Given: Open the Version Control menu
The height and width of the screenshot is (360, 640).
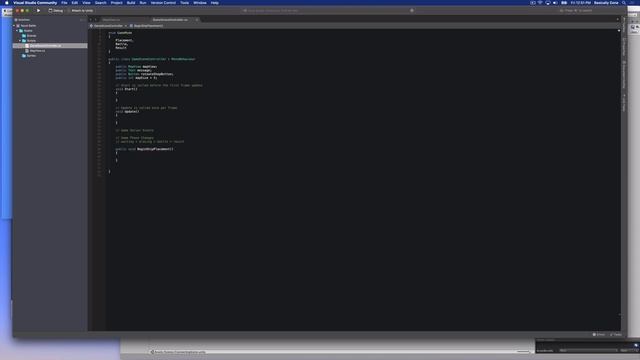Looking at the screenshot, I should point(163,2).
